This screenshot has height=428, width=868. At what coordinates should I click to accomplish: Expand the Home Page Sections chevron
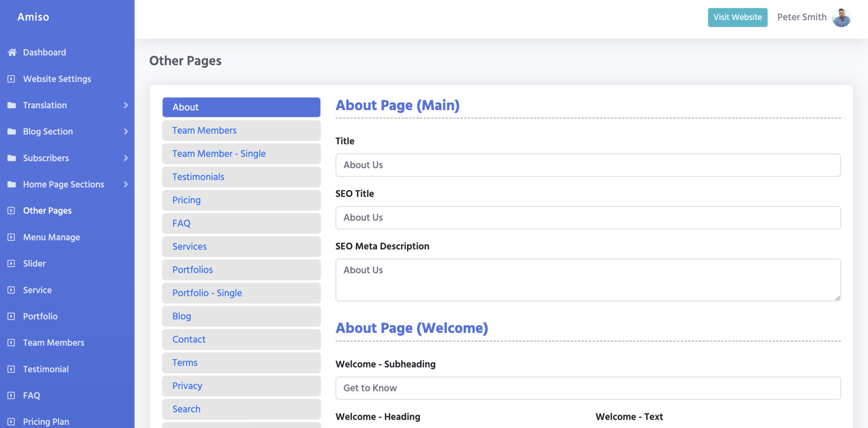pyautogui.click(x=126, y=184)
